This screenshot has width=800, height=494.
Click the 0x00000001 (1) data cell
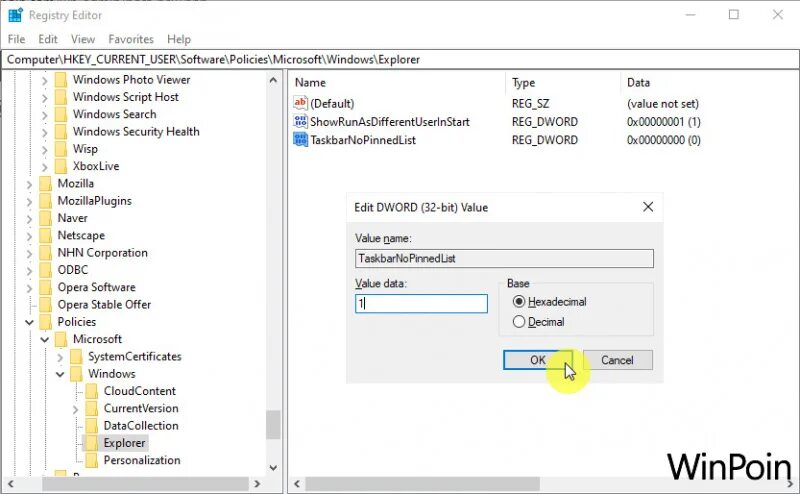tap(664, 121)
